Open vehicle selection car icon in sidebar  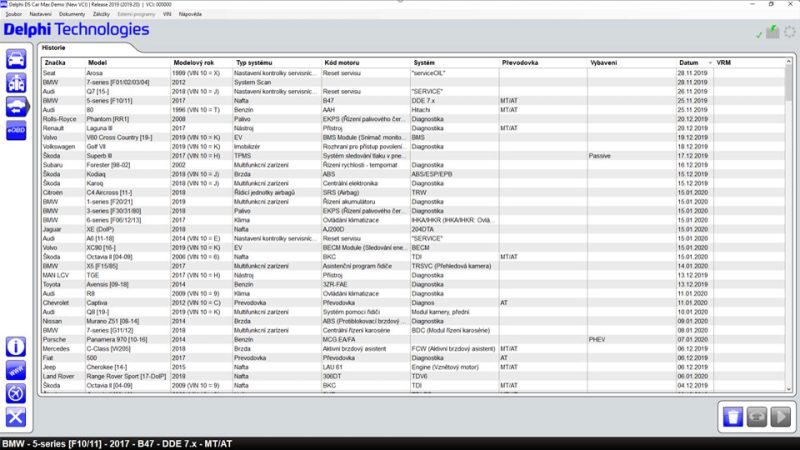[18, 58]
